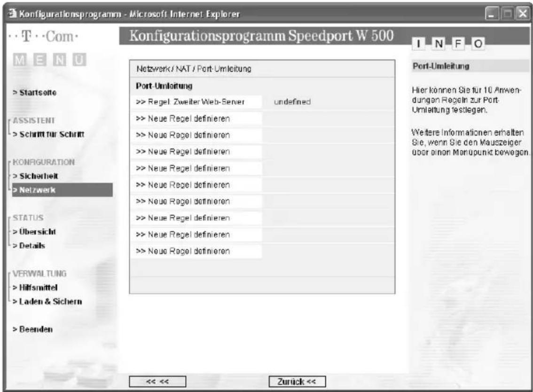This screenshot has height=392, width=533.
Task: Click the KONFIGURATION section label
Action: pyautogui.click(x=44, y=162)
